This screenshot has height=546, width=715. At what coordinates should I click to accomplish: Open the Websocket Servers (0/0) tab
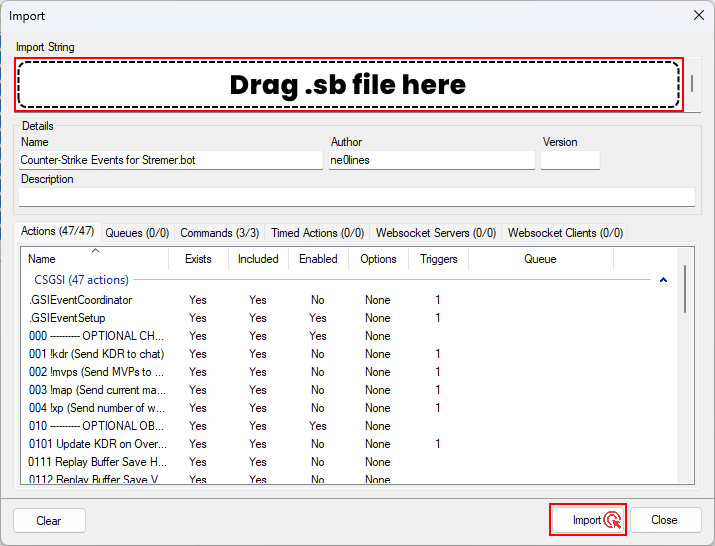point(435,233)
